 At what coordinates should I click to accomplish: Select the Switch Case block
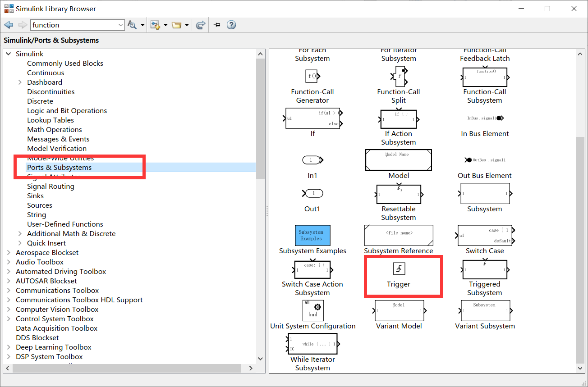click(485, 235)
